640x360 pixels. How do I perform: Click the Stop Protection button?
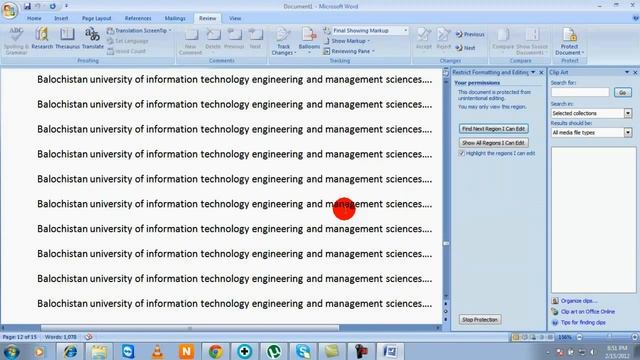coord(480,320)
